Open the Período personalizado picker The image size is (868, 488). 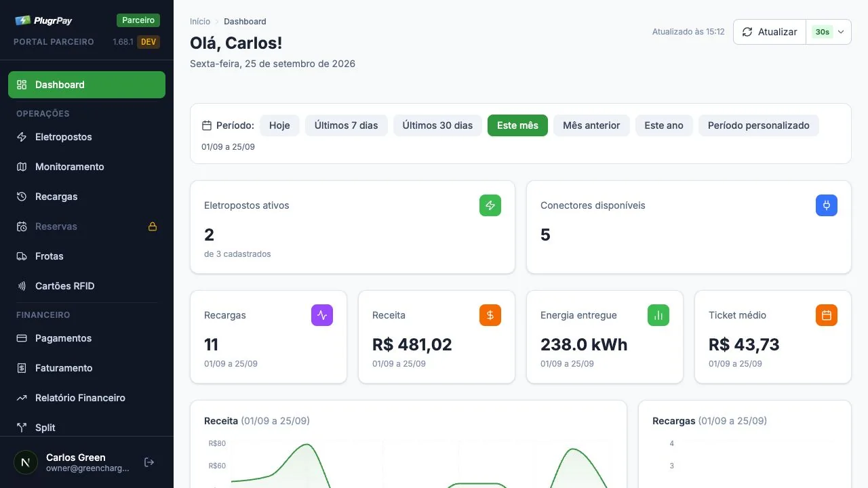[x=759, y=125]
